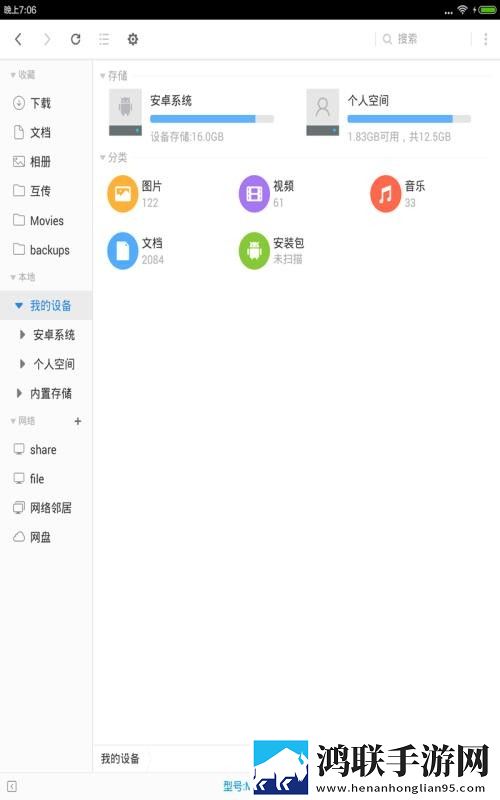Tap Wi-Fi icon in status bar
500x800 pixels.
462,10
